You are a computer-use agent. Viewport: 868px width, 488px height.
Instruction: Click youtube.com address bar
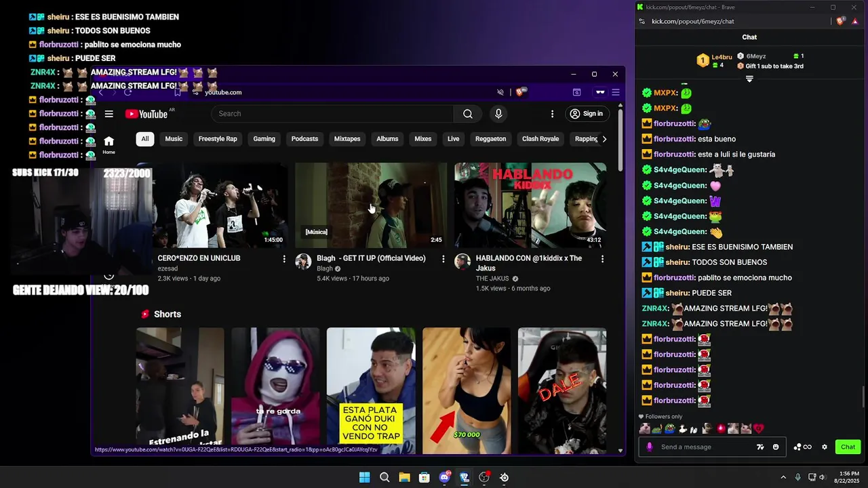click(x=223, y=92)
